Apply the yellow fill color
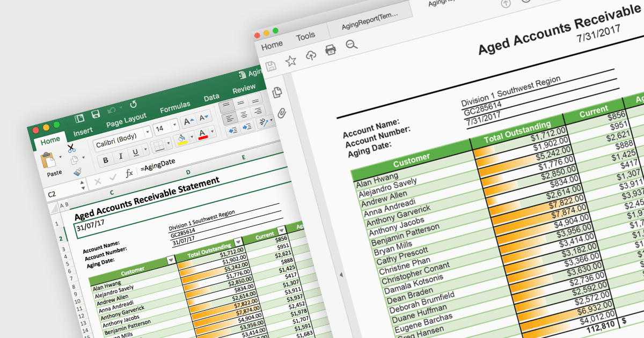This screenshot has width=644, height=338. 182,140
